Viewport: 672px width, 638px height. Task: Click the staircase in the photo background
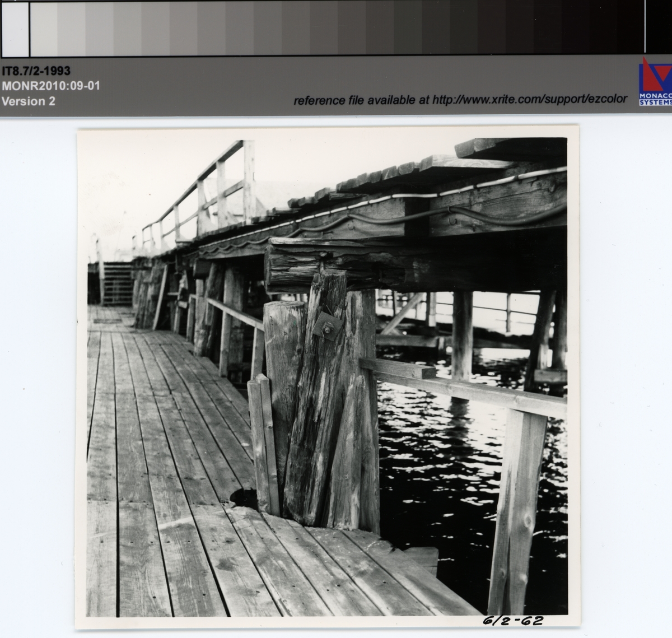[x=117, y=283]
